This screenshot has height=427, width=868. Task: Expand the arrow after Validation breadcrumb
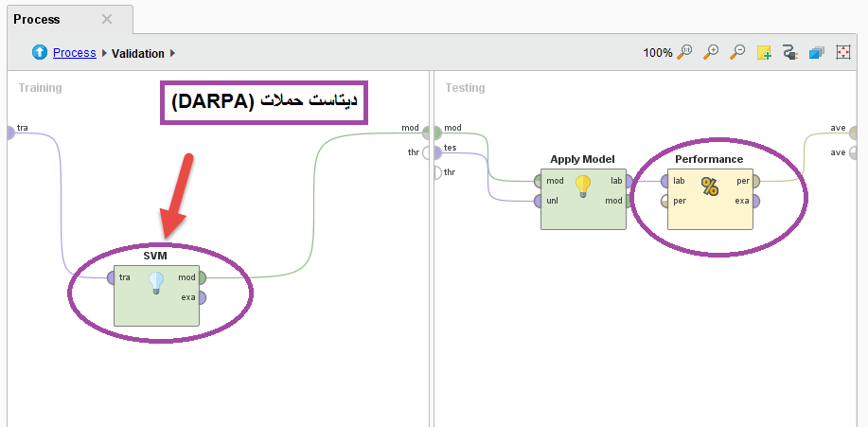point(173,54)
